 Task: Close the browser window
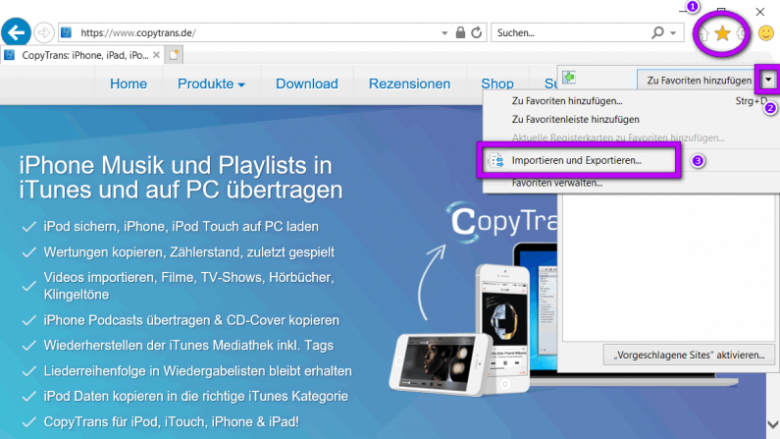tap(760, 11)
